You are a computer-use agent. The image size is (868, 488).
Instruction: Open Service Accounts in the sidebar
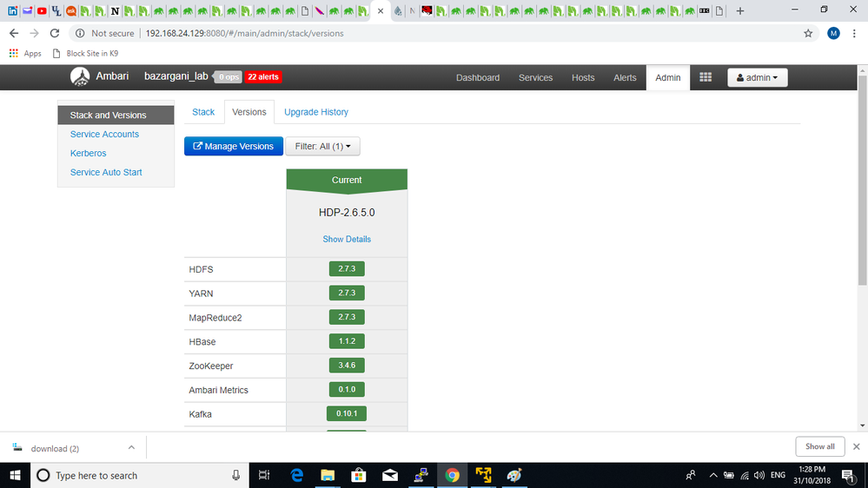click(104, 134)
